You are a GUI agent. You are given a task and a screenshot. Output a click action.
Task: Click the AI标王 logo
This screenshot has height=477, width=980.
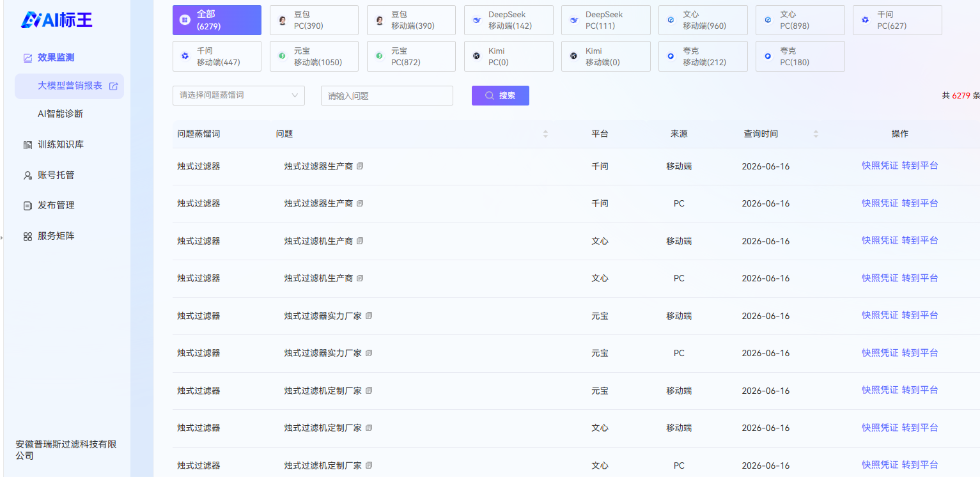(56, 20)
